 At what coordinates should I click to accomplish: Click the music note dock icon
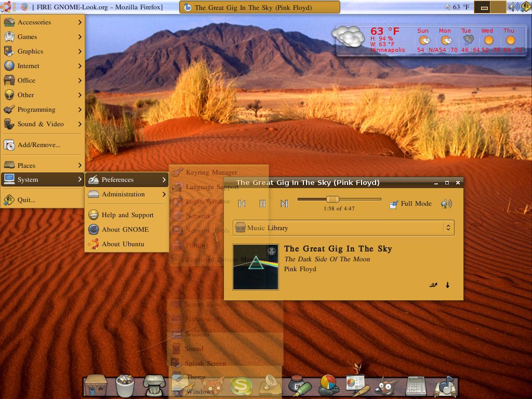point(445,385)
